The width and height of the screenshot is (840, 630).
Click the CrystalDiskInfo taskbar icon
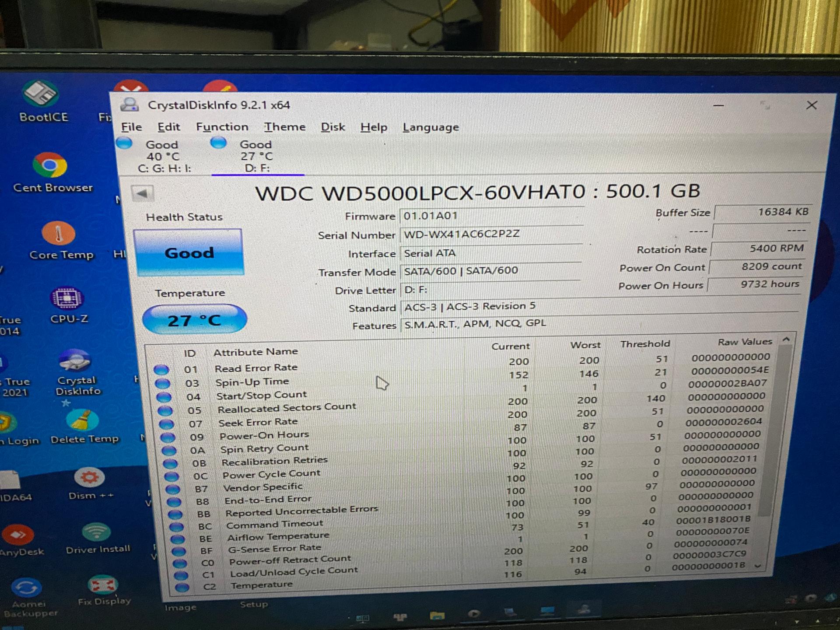coord(584,609)
